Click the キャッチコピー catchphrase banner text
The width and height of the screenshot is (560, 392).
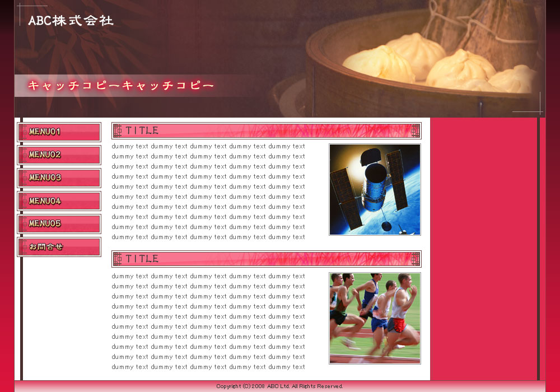click(x=121, y=85)
